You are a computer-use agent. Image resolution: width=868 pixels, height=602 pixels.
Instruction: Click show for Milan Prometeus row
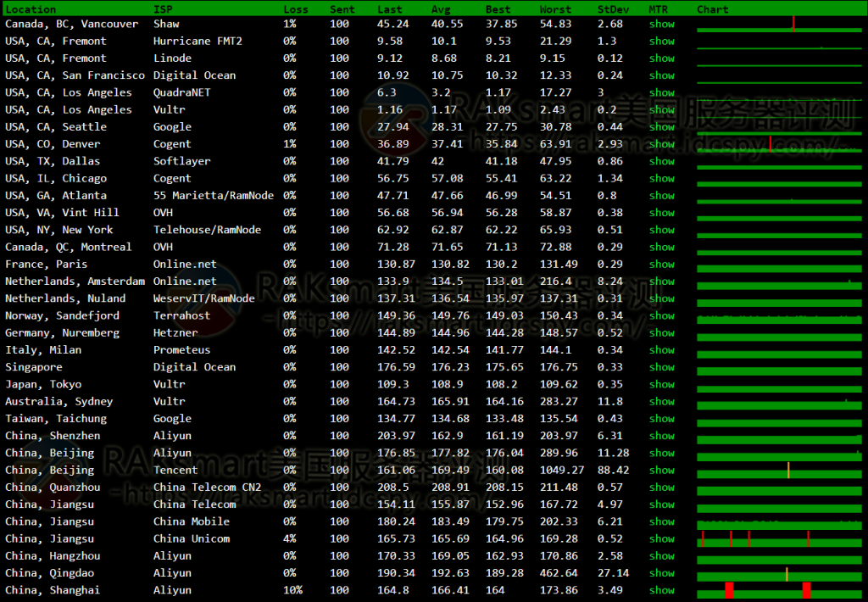click(x=661, y=350)
